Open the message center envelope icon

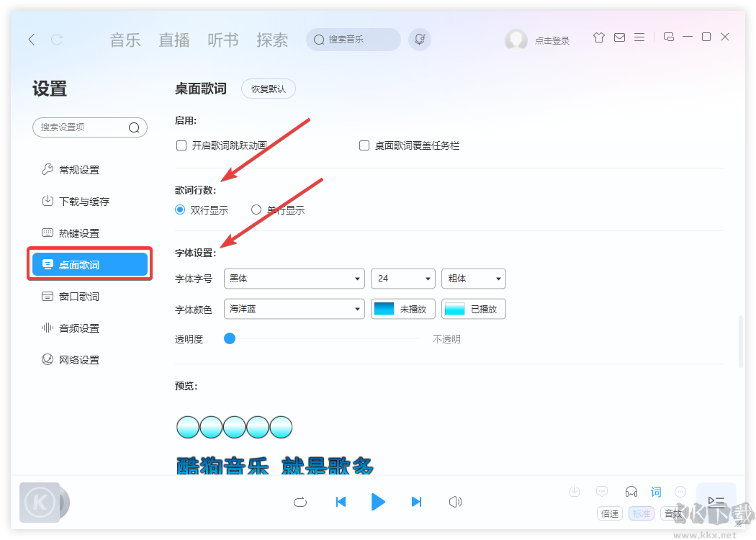(619, 37)
